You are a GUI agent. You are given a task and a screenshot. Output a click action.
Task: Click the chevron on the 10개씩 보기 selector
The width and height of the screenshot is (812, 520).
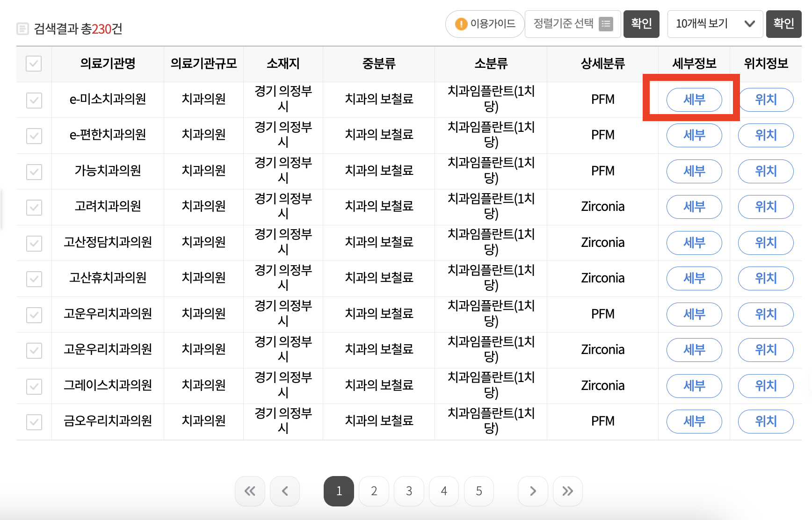click(750, 24)
